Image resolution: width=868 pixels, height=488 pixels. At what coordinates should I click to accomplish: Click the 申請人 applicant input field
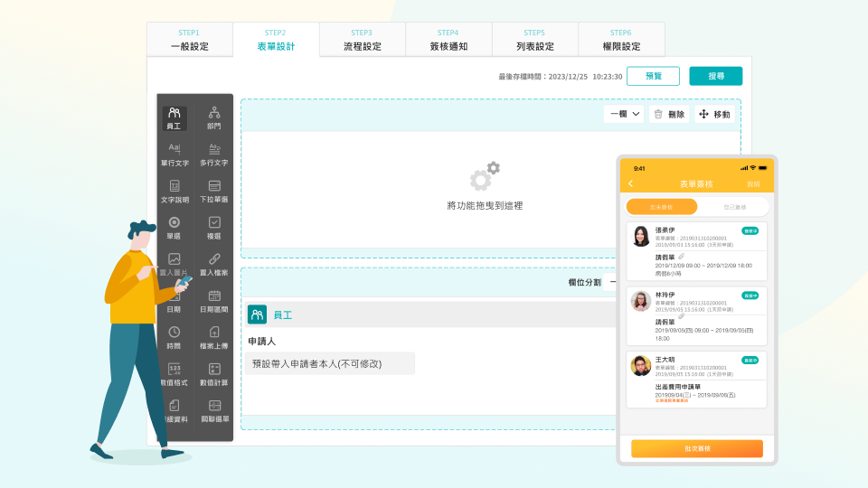[x=330, y=363]
